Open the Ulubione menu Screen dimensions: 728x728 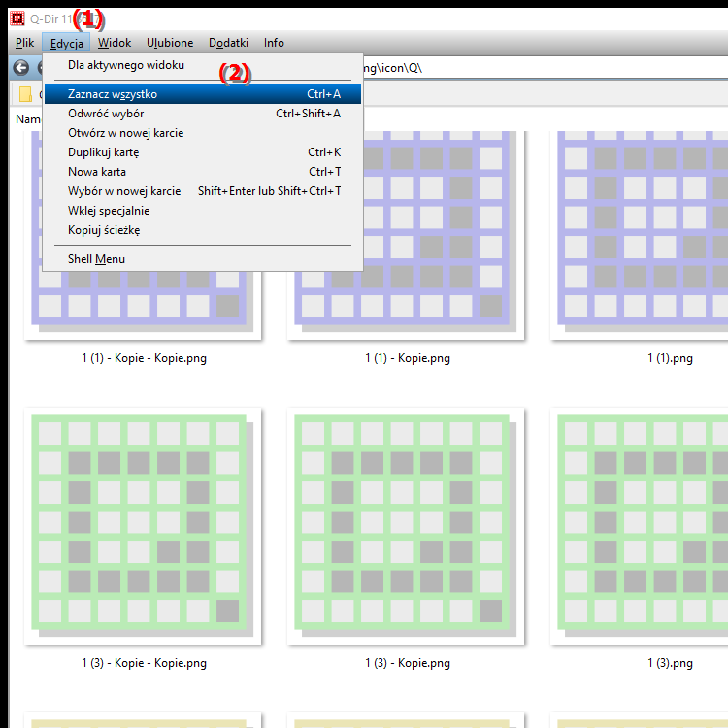click(170, 43)
